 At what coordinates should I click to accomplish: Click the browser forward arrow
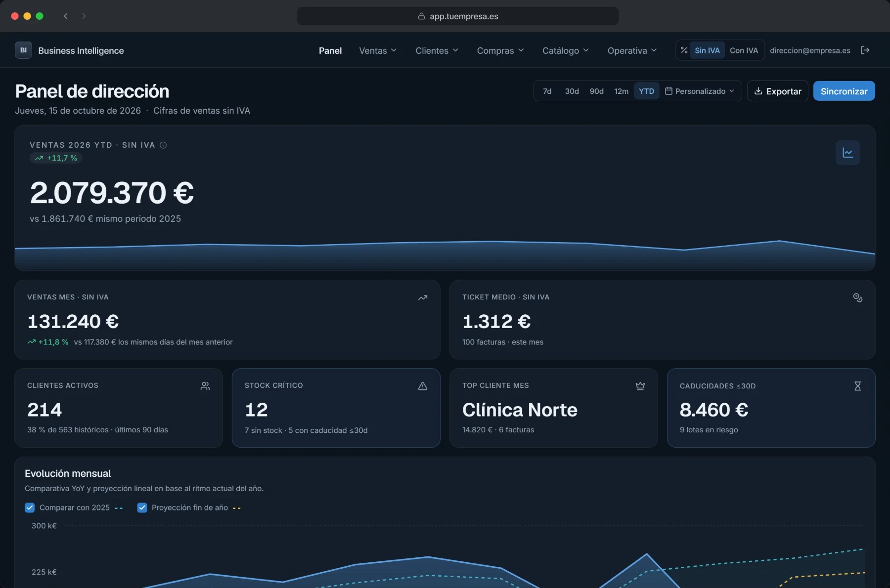click(84, 16)
